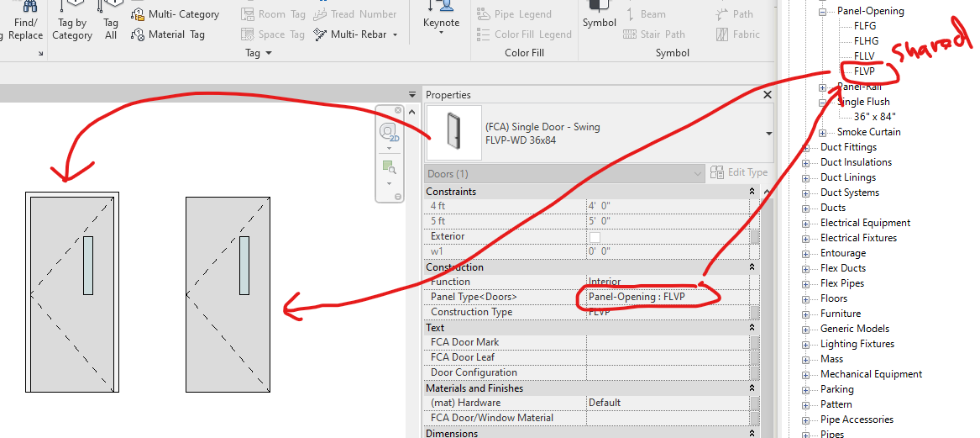
Task: Select the Tag by Category tool
Action: 72,21
